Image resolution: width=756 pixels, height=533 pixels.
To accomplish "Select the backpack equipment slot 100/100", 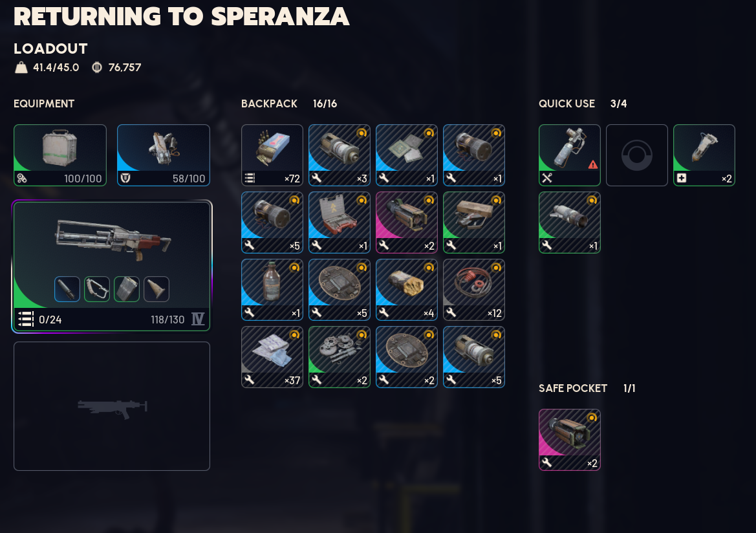I will point(60,155).
